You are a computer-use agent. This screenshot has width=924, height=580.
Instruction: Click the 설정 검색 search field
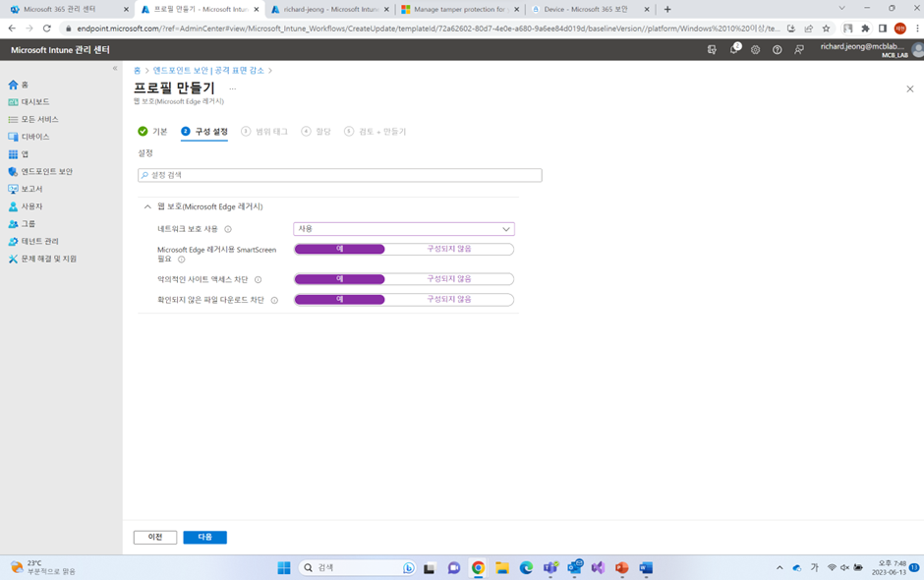[x=340, y=175]
